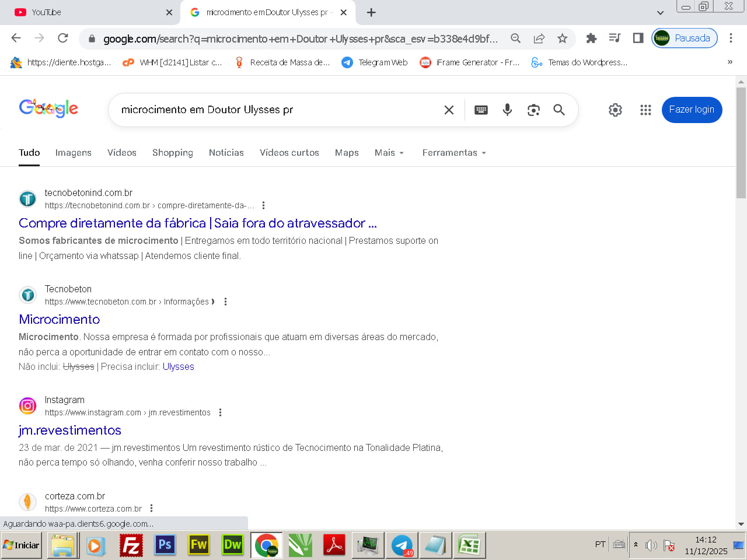Reload the current page

click(63, 38)
